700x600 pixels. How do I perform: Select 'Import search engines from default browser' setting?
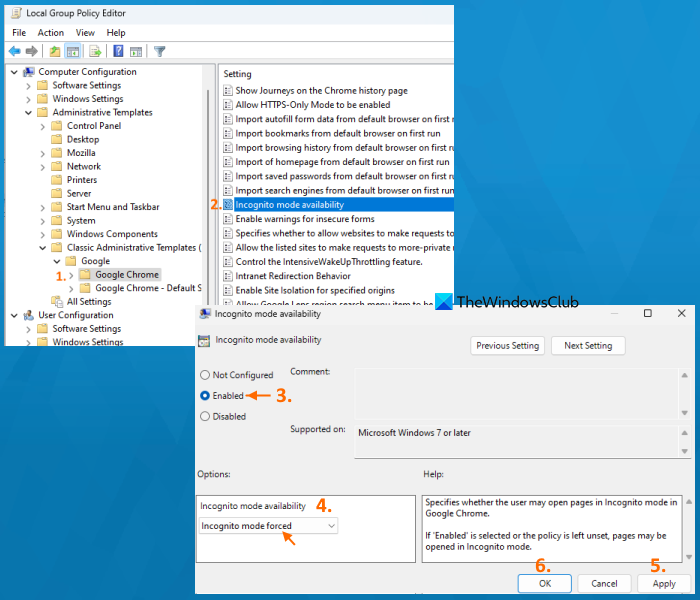344,191
